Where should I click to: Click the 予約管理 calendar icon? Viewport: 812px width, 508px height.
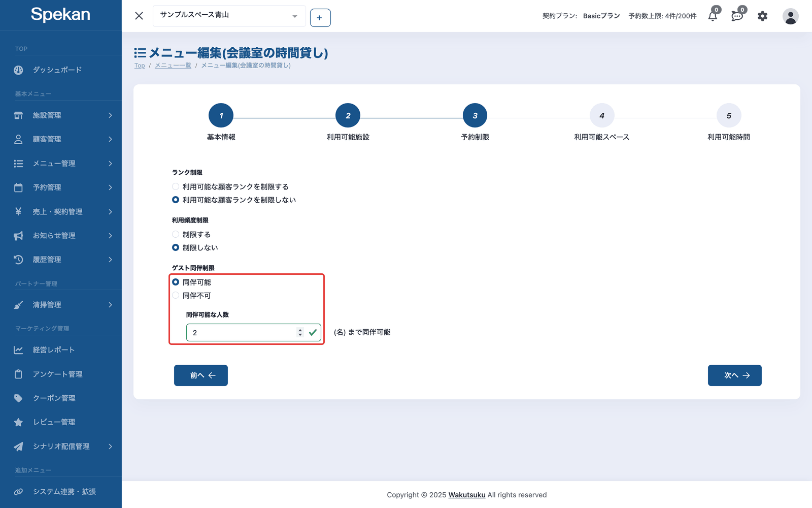point(18,187)
